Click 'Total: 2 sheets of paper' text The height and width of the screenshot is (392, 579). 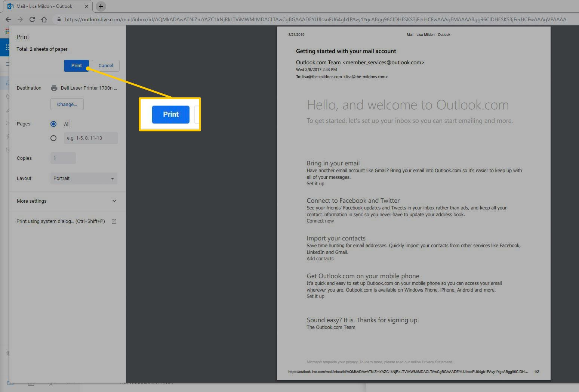[x=42, y=49]
